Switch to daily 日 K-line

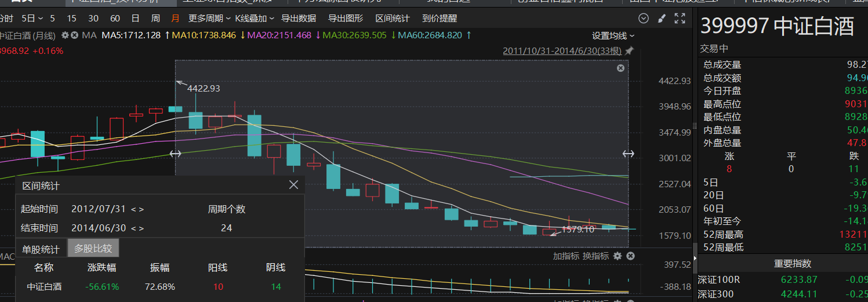click(x=135, y=18)
